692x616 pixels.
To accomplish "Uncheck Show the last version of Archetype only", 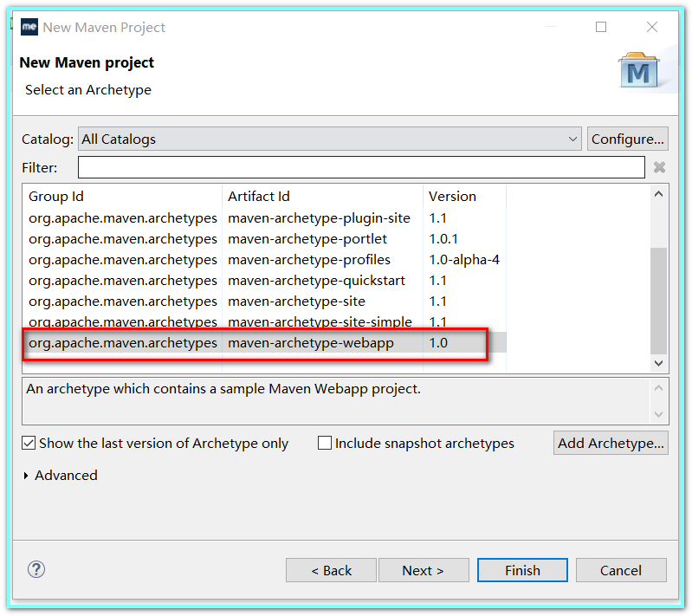I will pyautogui.click(x=29, y=443).
